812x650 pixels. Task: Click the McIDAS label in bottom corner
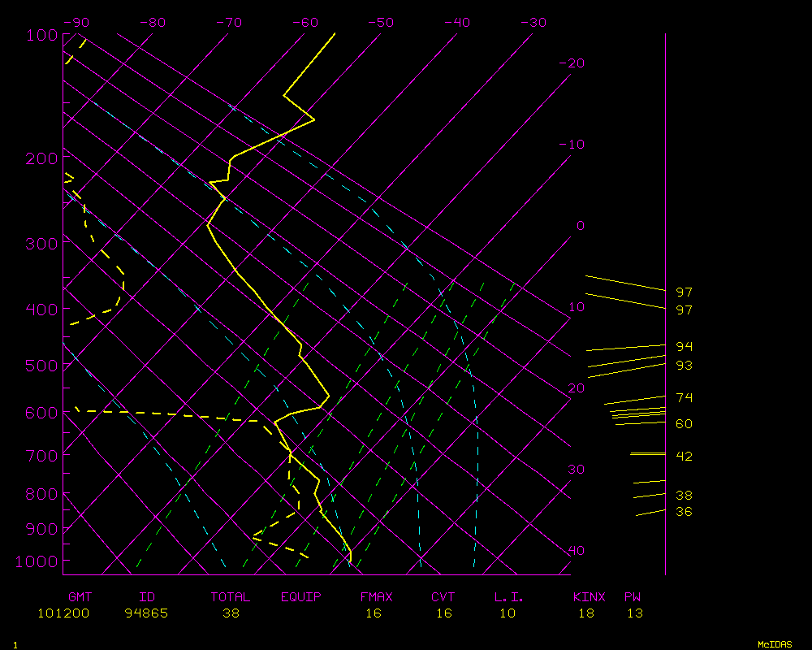click(775, 644)
